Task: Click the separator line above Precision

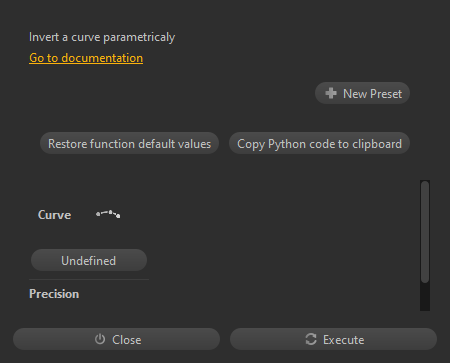Action: coord(89,279)
